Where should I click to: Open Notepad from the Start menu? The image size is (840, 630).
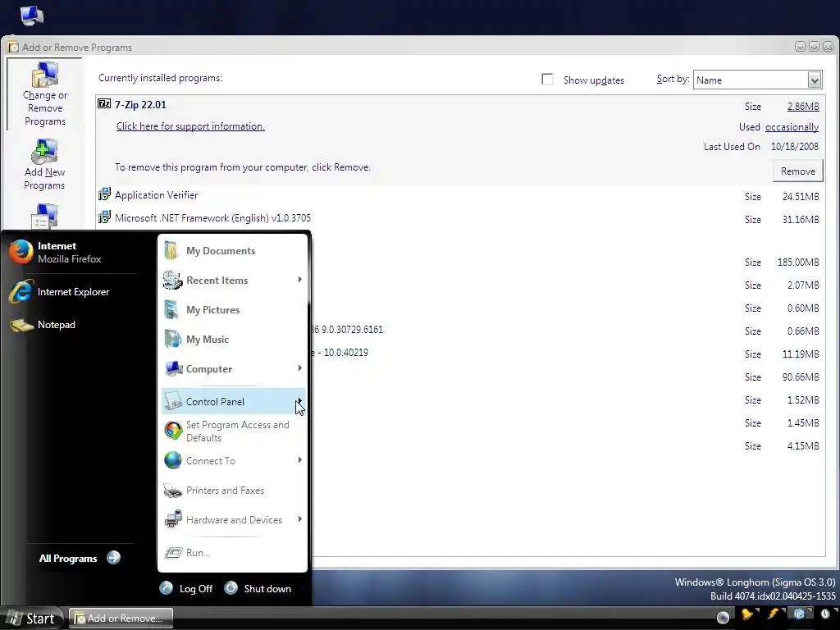click(x=43, y=325)
